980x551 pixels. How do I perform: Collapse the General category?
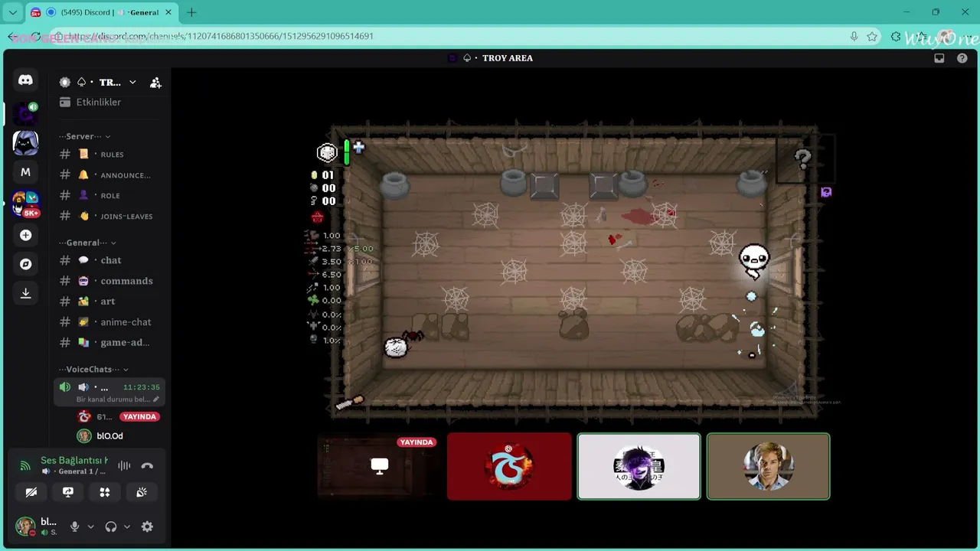[88, 243]
